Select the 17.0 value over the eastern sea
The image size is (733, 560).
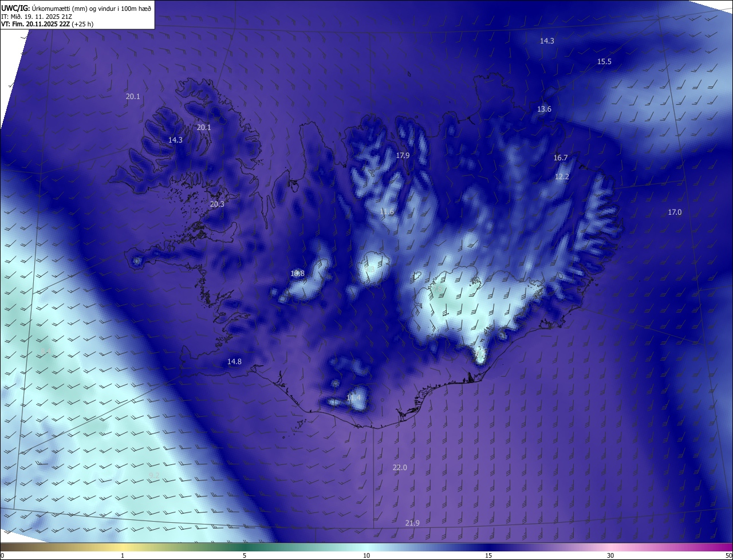(675, 212)
